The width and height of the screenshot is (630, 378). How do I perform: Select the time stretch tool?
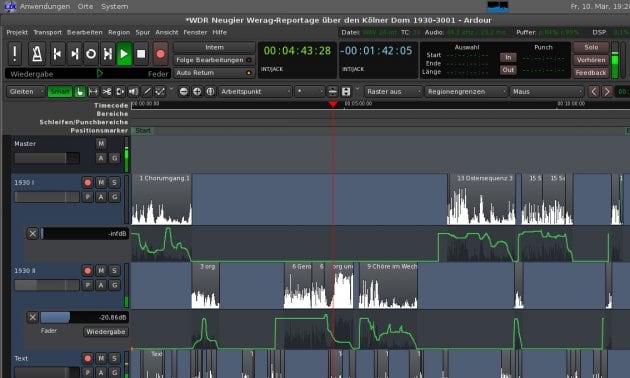120,92
